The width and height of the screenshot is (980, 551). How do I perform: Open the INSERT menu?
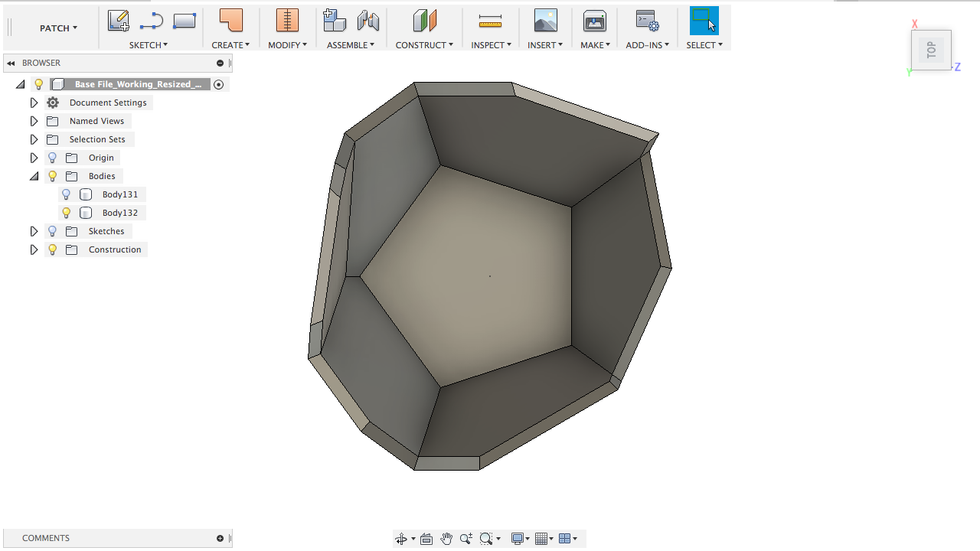coord(545,45)
